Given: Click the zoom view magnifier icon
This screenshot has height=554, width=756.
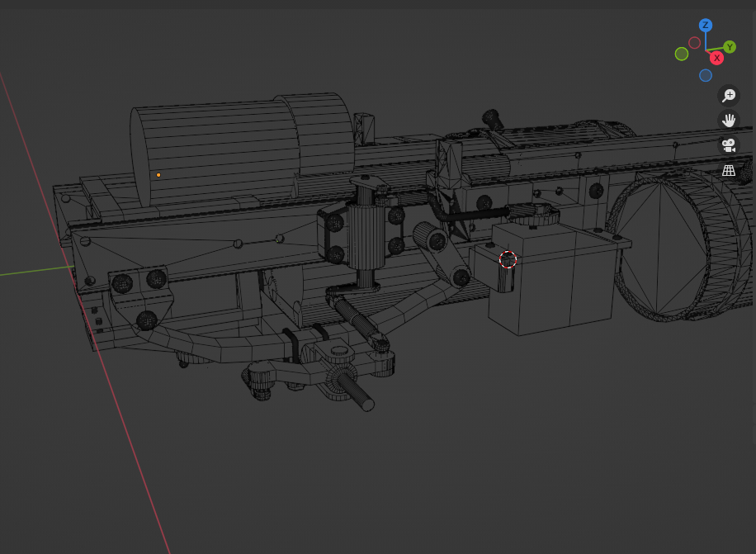Looking at the screenshot, I should coord(729,96).
